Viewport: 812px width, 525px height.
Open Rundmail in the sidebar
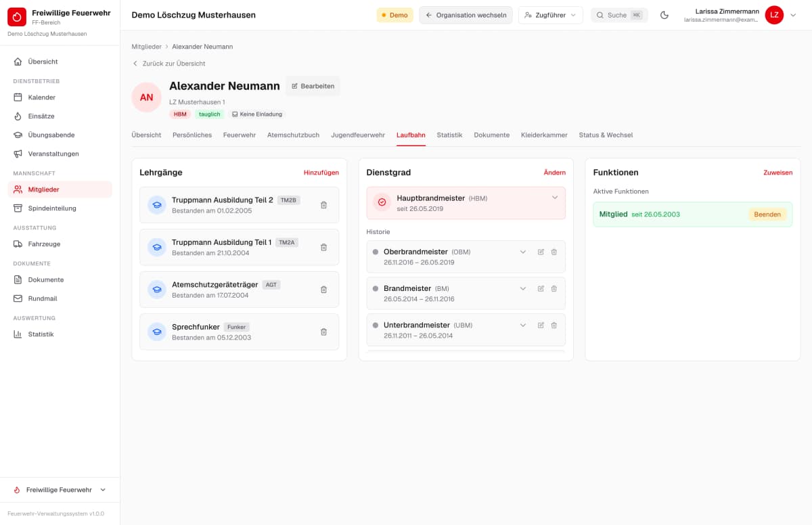[60, 298]
